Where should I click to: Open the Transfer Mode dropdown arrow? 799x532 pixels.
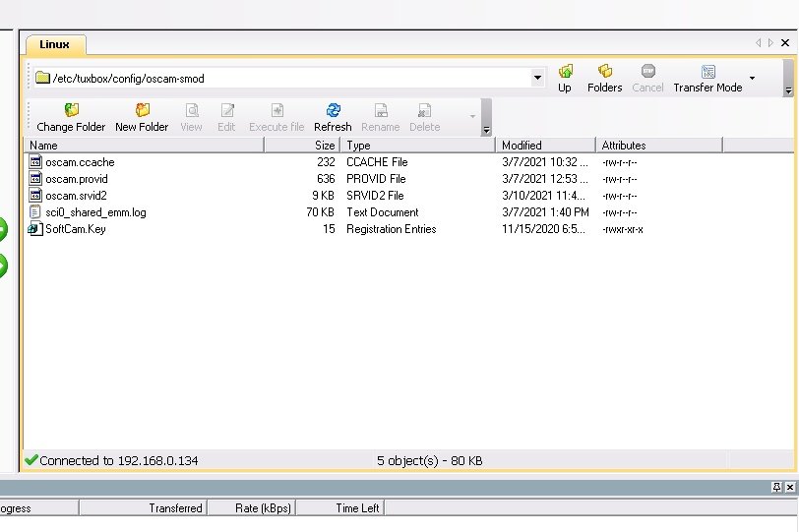[753, 78]
